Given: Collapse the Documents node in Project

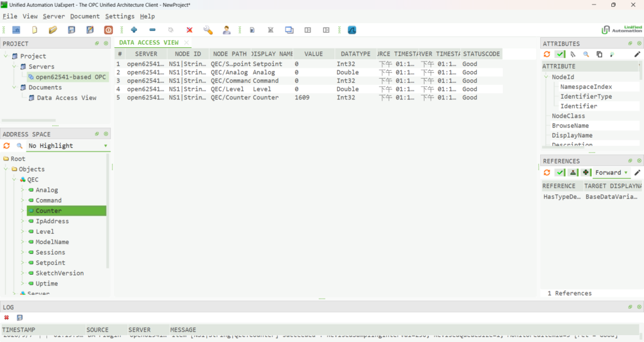Looking at the screenshot, I should [x=14, y=87].
